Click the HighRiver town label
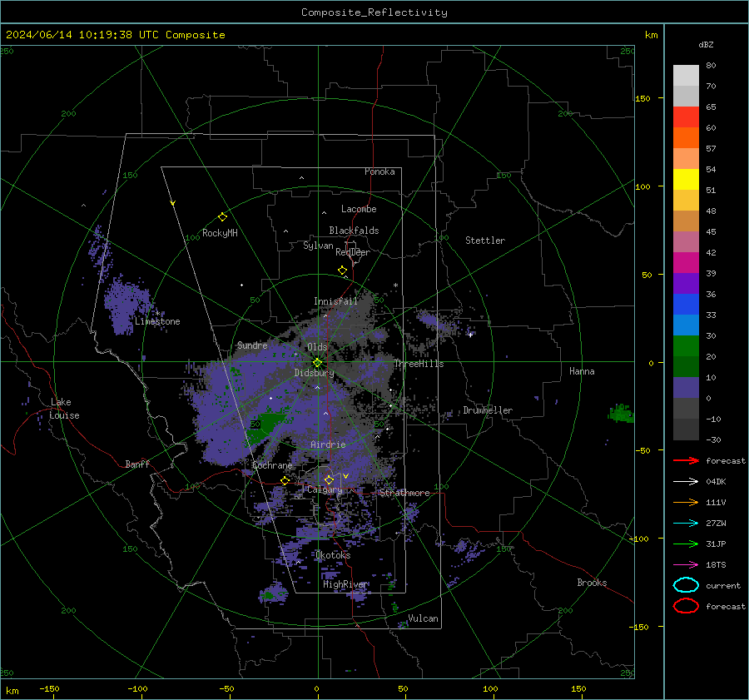This screenshot has width=749, height=700. coord(345,584)
